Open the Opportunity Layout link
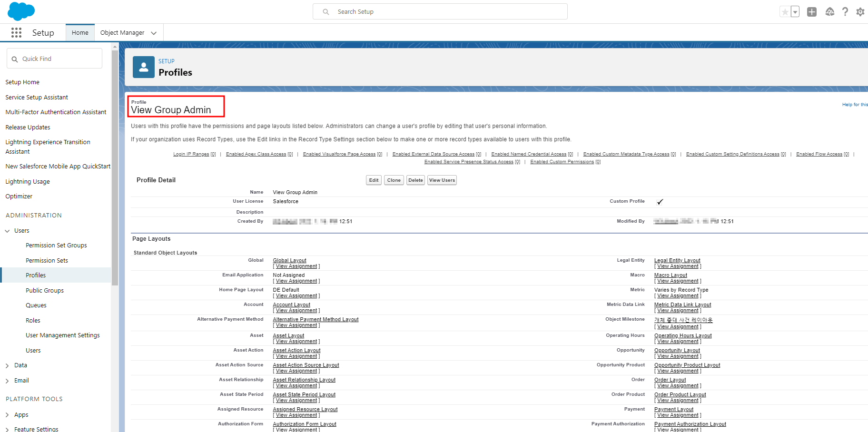Screen dimensions: 868x432 pos(677,350)
